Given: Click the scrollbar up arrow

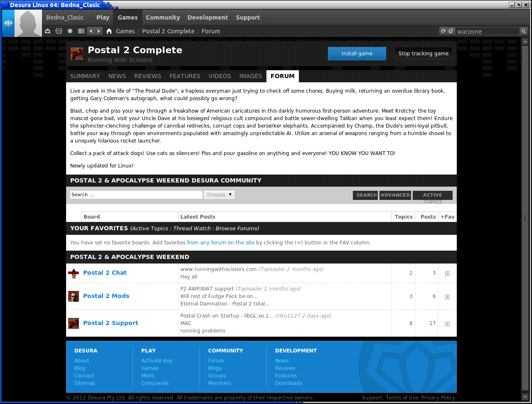Looking at the screenshot, I should [525, 42].
